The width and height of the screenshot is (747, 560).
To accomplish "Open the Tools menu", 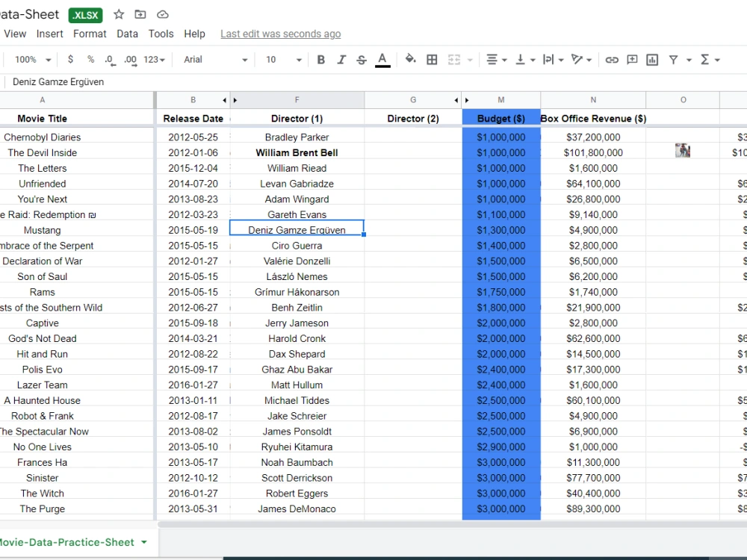I will [161, 34].
